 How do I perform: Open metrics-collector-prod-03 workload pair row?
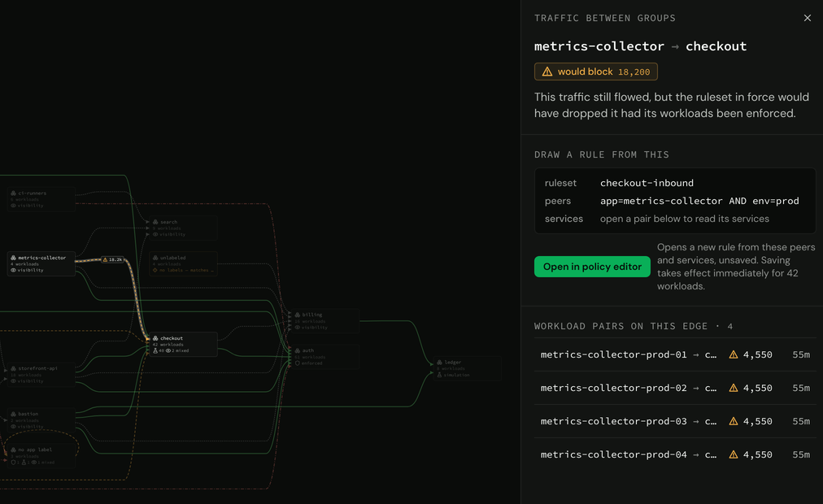pyautogui.click(x=675, y=421)
